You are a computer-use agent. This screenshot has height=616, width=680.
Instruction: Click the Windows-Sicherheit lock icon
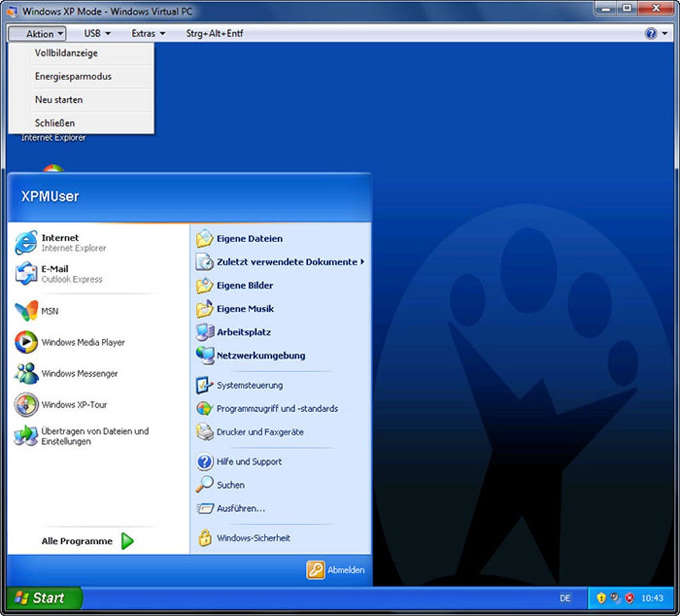click(x=205, y=538)
